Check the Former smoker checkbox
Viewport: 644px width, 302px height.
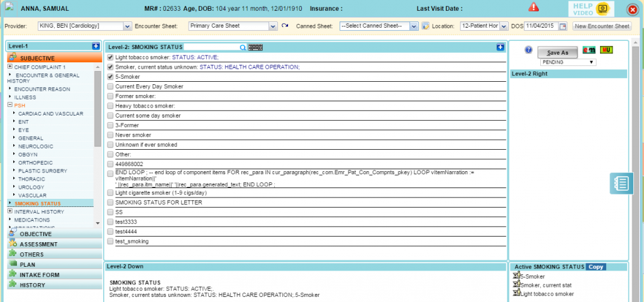[110, 96]
